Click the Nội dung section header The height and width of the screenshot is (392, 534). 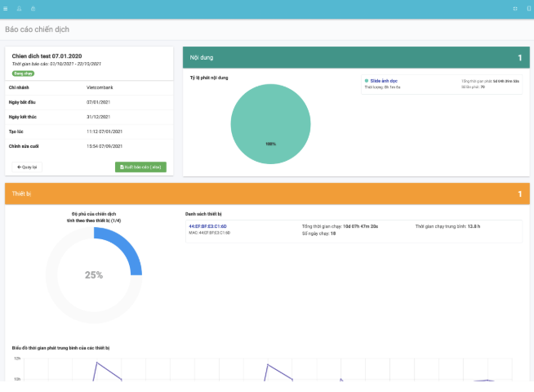pos(202,58)
